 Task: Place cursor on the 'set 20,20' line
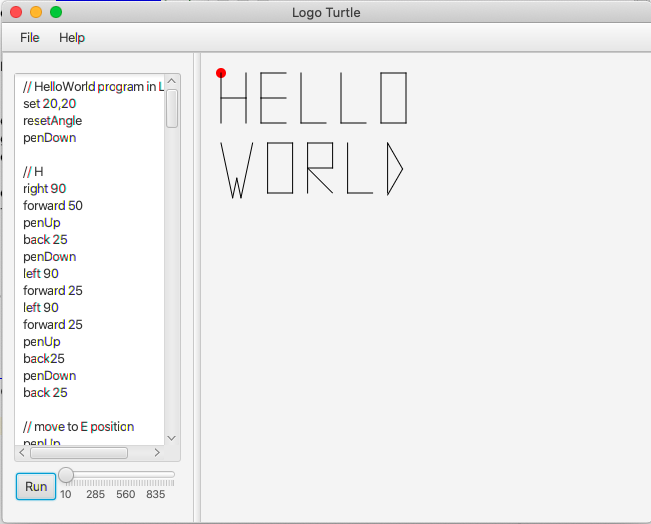coord(49,104)
